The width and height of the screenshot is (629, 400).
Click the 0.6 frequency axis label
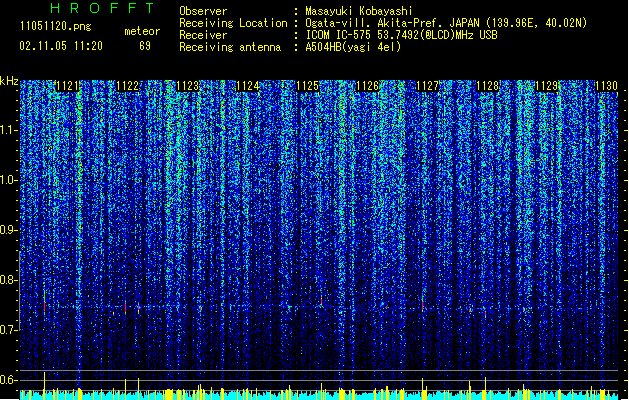(8, 380)
